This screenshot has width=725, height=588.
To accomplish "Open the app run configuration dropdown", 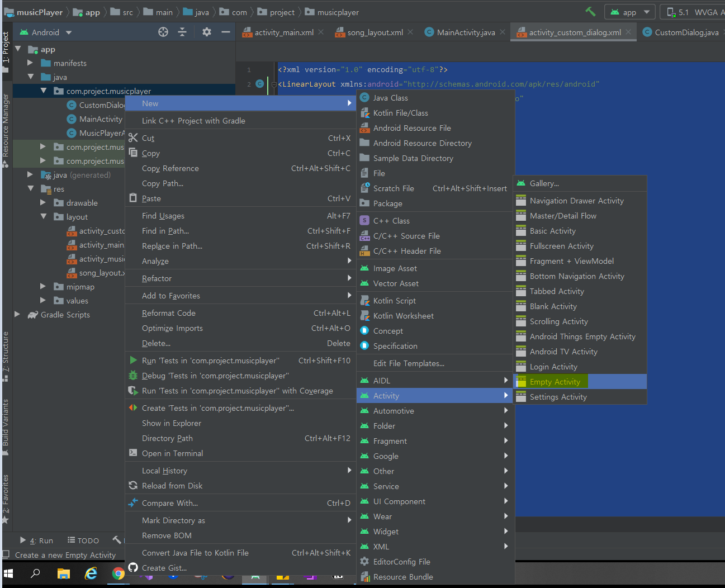I will [x=630, y=12].
